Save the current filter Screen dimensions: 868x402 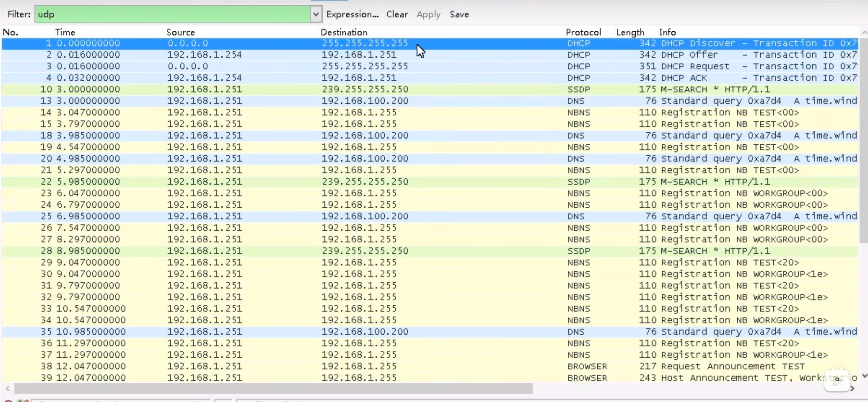point(459,14)
